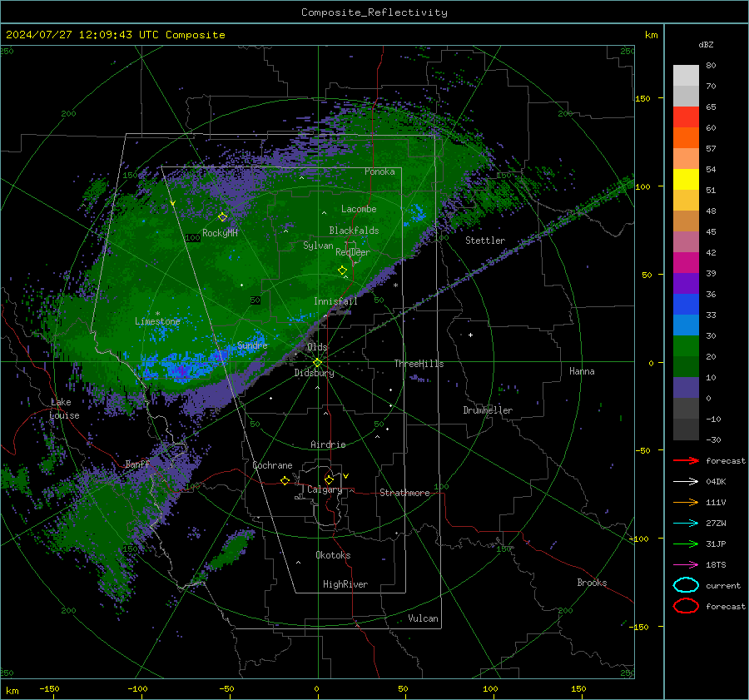
Task: Click the yellow marker above Calgary
Action: [329, 479]
